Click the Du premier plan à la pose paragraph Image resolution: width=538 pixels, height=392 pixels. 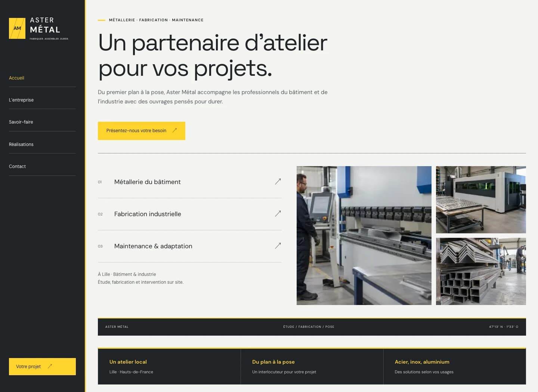pos(213,97)
